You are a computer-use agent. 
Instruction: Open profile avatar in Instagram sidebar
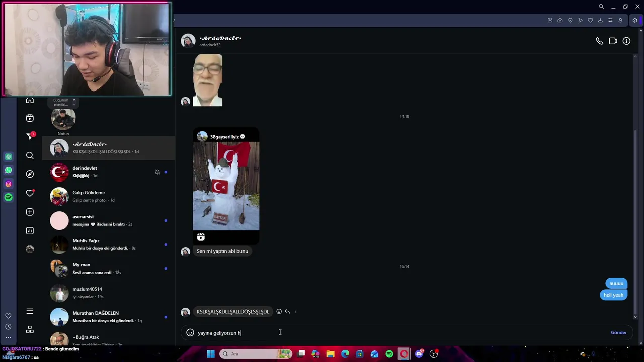click(30, 249)
